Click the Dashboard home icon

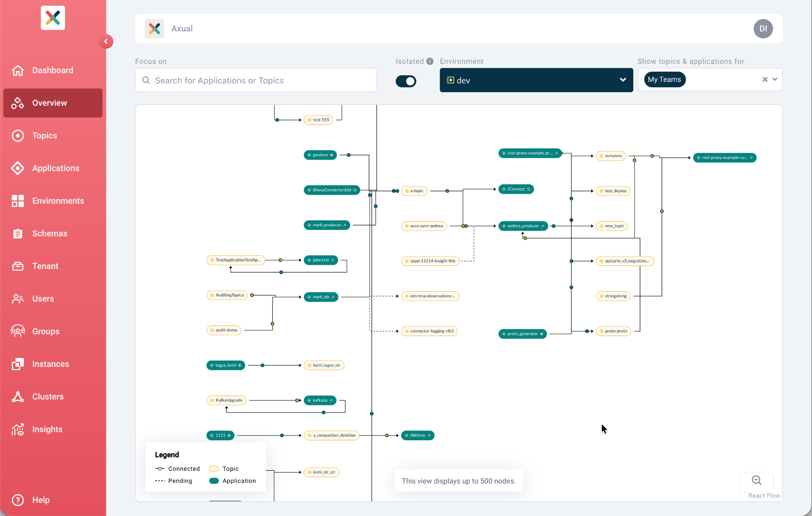click(18, 70)
